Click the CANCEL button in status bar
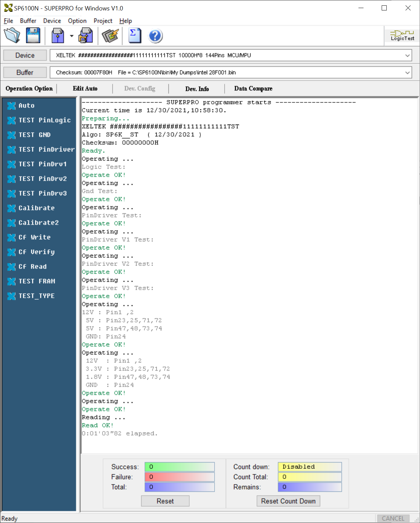The height and width of the screenshot is (523, 420). tap(393, 518)
